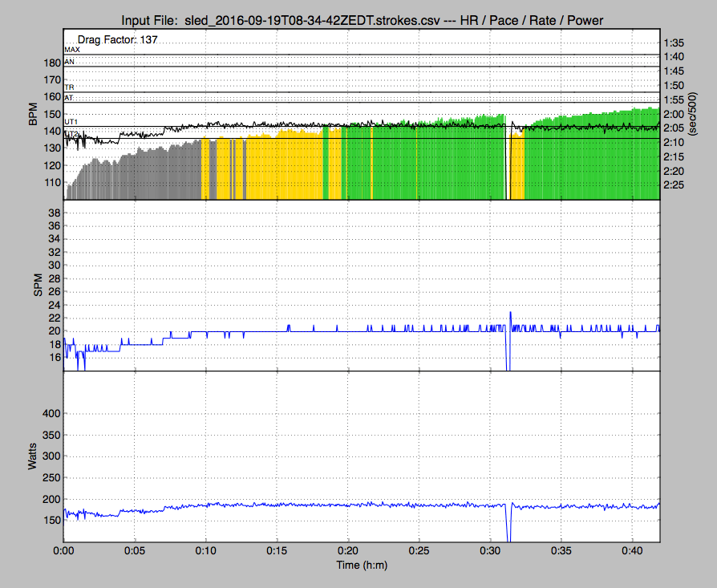717x588 pixels.
Task: Click the Input File chart title
Action: (x=362, y=19)
